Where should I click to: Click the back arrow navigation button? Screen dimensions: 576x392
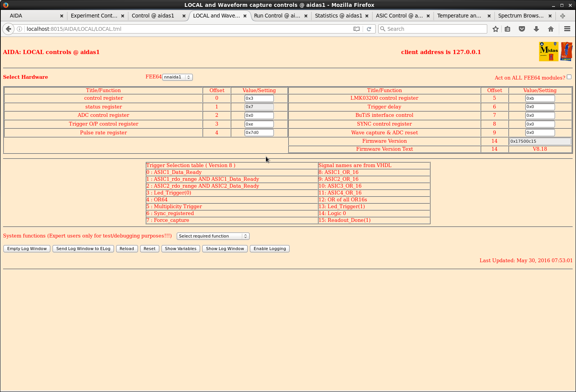click(x=8, y=29)
